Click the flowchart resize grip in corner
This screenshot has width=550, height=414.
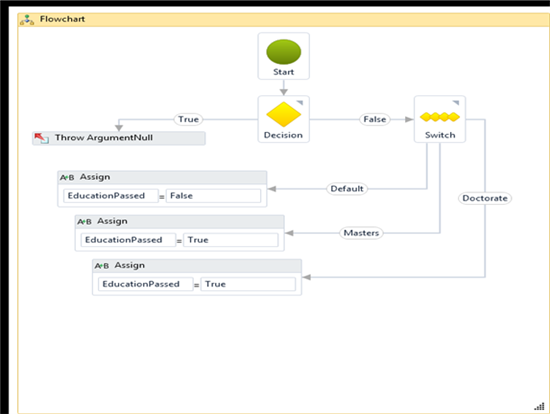pos(539,406)
